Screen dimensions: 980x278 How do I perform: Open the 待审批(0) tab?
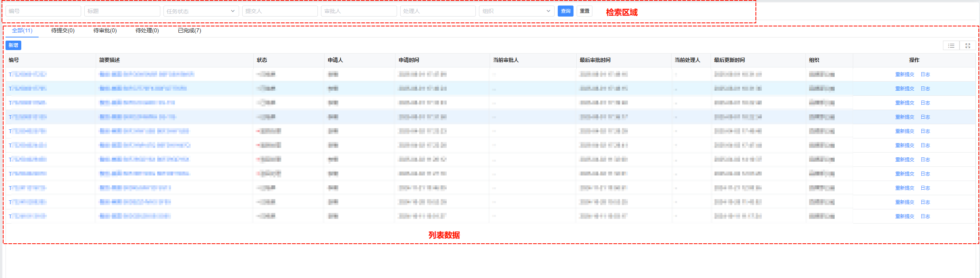(x=105, y=30)
